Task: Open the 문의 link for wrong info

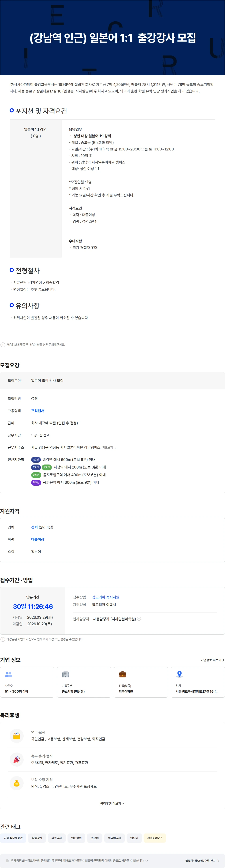Action: pos(51,345)
